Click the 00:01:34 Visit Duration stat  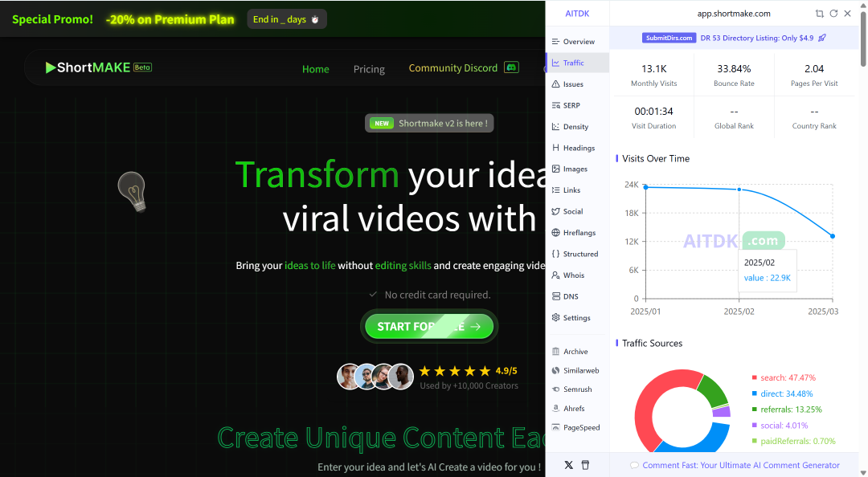(x=653, y=118)
